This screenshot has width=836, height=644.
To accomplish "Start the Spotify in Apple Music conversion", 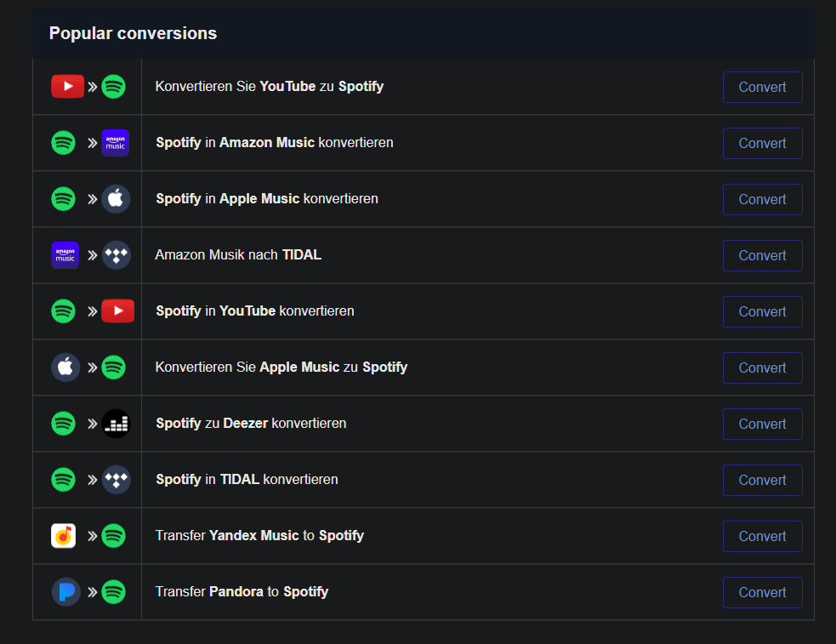I will coord(762,199).
